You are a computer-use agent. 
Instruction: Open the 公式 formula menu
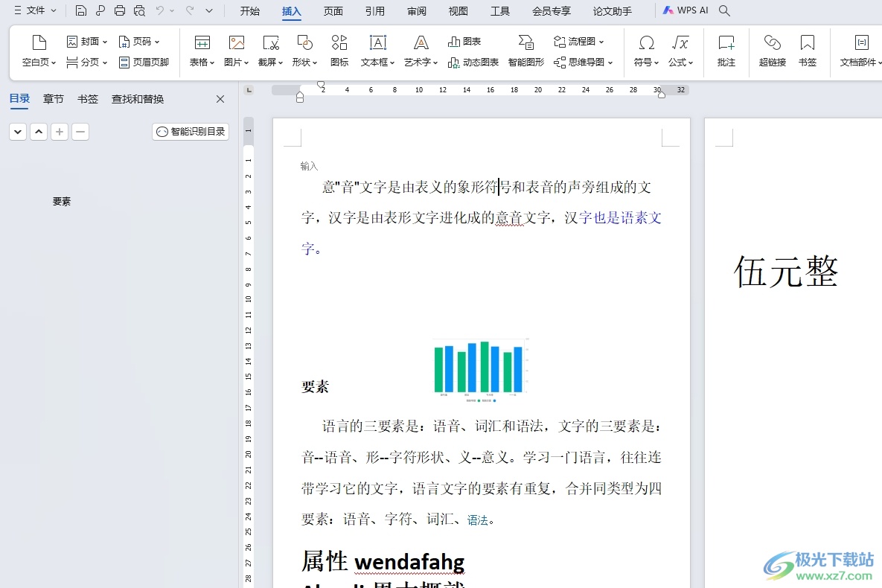(x=680, y=51)
